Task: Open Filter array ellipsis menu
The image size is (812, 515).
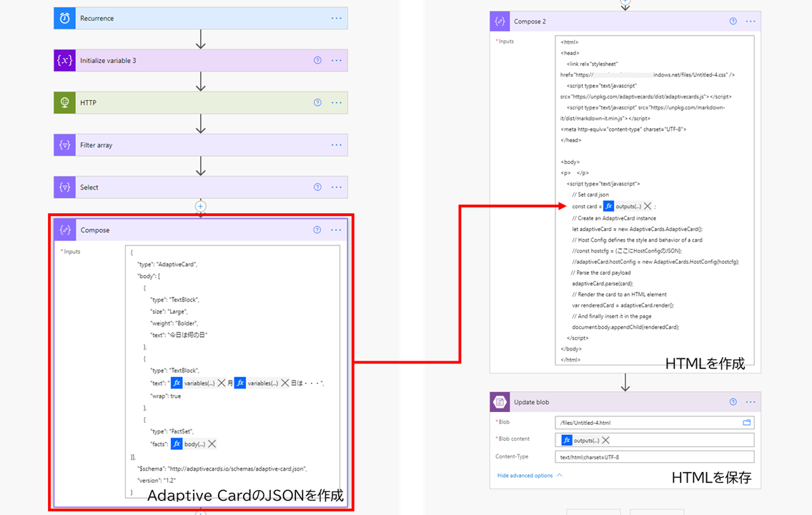Action: coord(336,145)
